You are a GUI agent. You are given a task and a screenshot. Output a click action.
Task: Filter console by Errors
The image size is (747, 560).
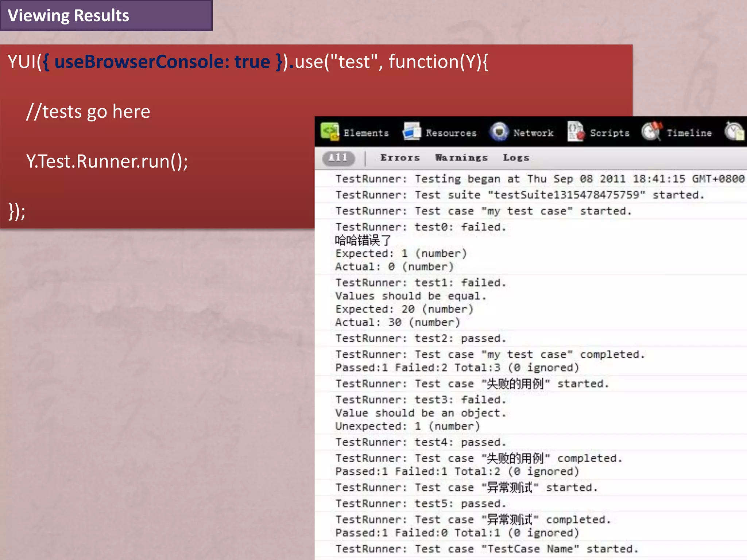[400, 158]
